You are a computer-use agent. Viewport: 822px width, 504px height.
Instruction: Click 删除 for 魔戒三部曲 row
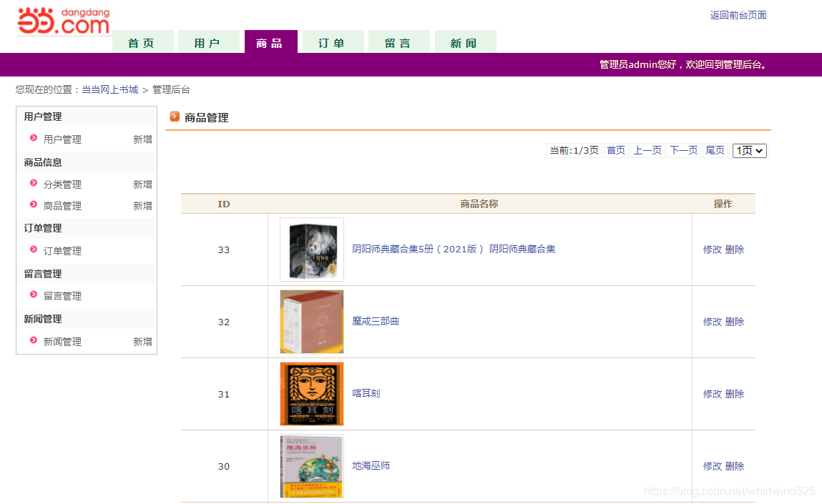(735, 322)
